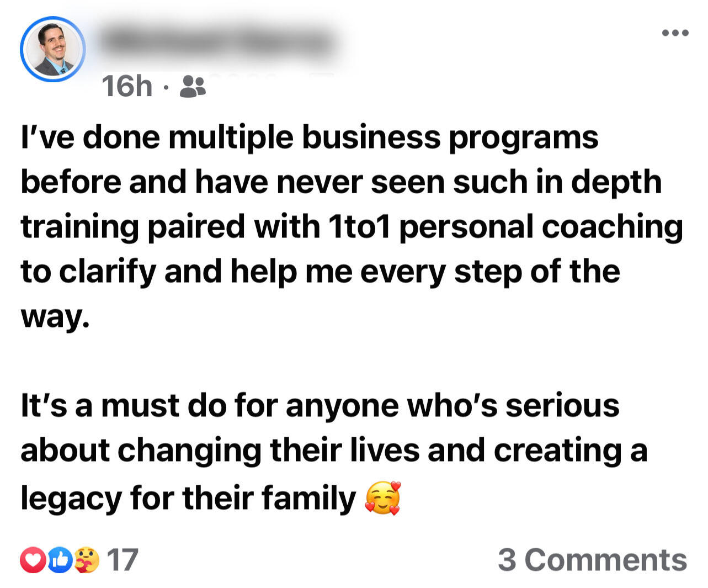Select the red heart Love reaction icon
The width and height of the screenshot is (708, 588).
click(x=34, y=560)
